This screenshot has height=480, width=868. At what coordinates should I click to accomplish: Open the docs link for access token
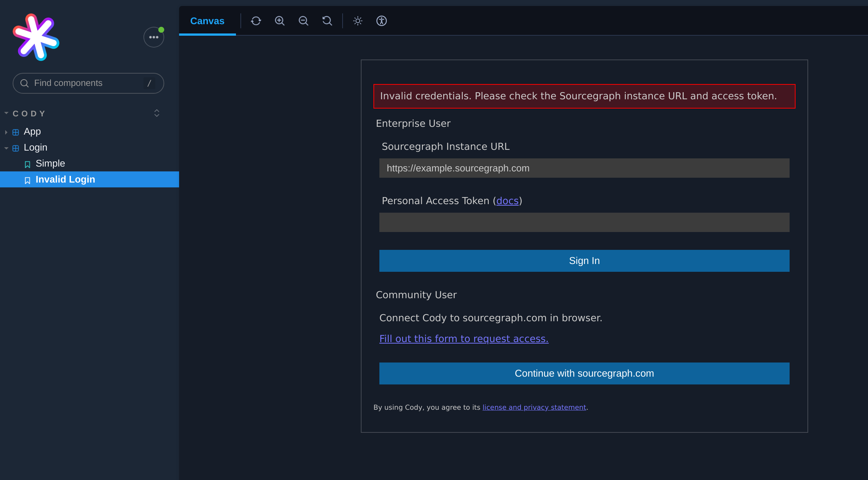[x=507, y=201]
